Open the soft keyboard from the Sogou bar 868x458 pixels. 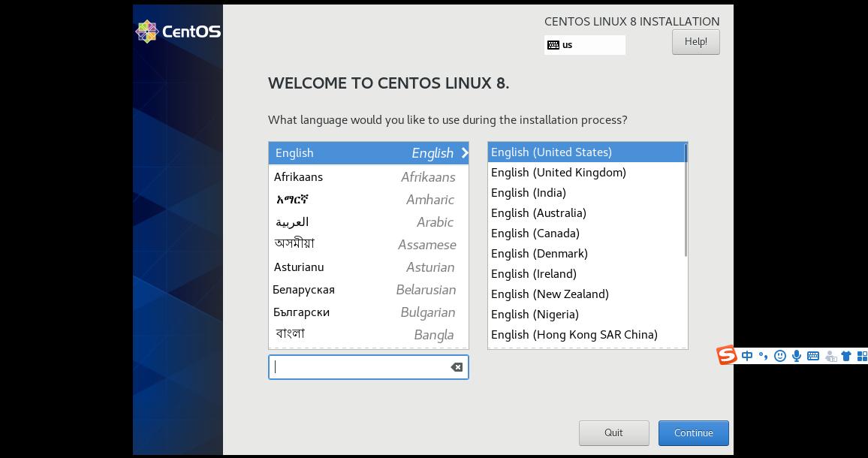(x=813, y=356)
